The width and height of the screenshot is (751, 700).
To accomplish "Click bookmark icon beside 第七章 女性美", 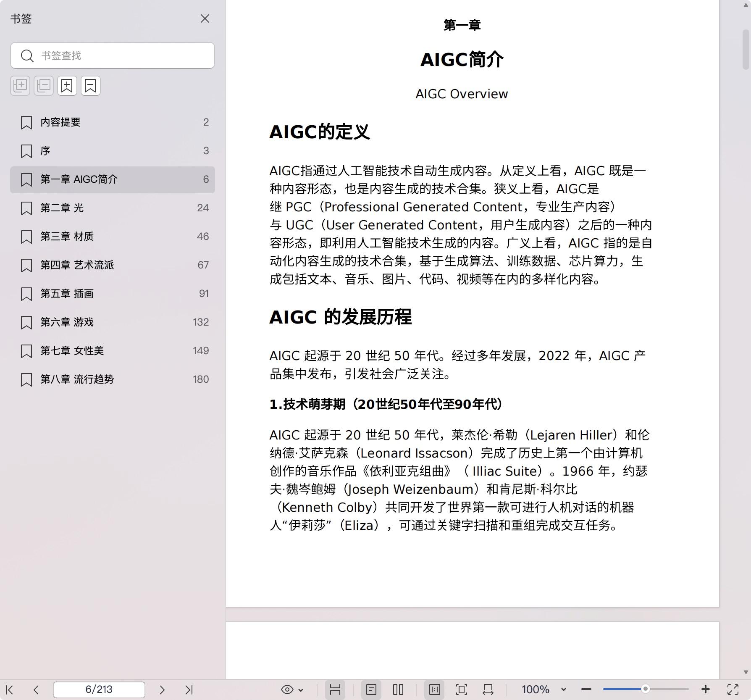I will tap(26, 351).
